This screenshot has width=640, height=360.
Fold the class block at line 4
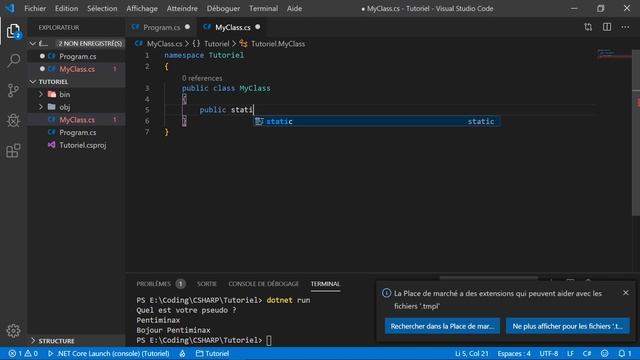[x=184, y=99]
